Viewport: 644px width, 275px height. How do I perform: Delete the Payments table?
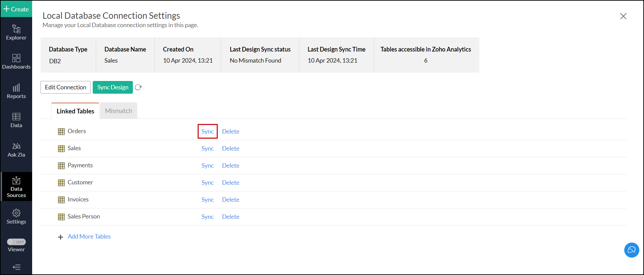231,166
